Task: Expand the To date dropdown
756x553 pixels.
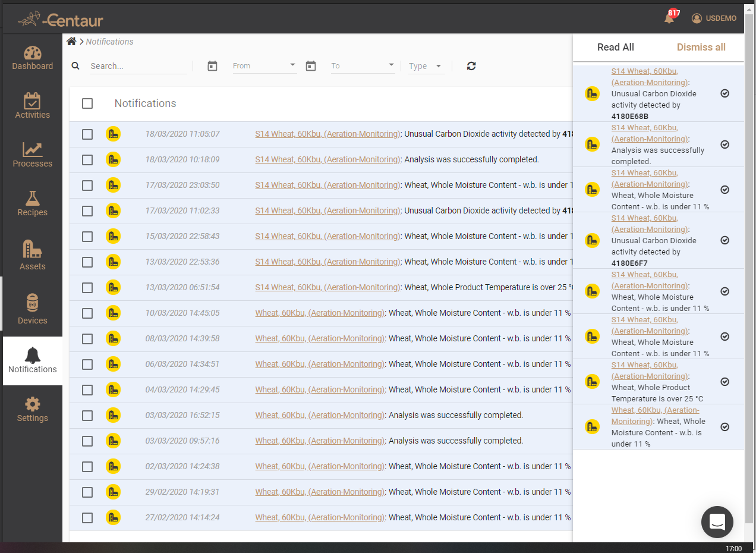Action: pos(391,65)
